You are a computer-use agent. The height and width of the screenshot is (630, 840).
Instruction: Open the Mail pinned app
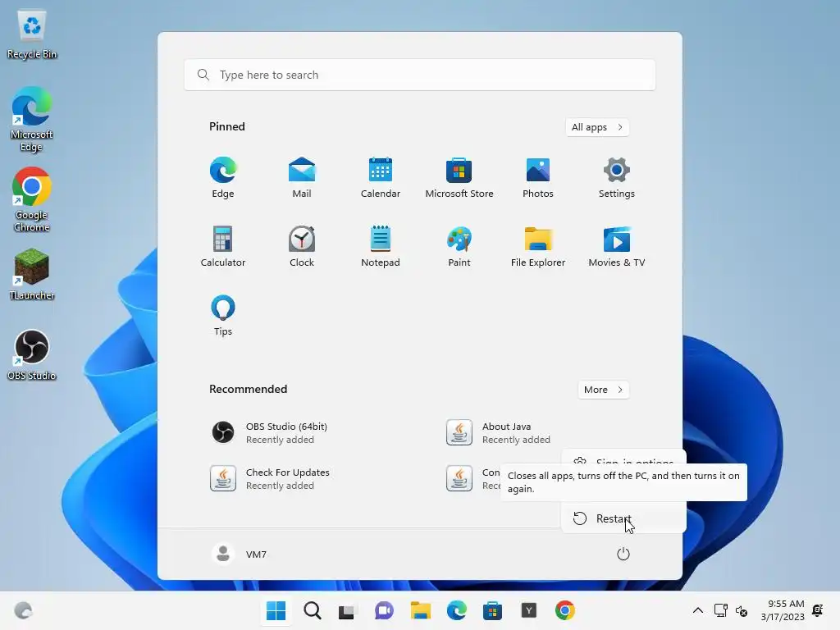(x=302, y=178)
